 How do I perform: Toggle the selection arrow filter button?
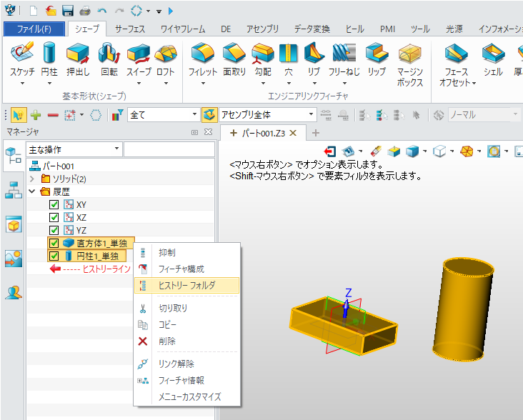coord(19,115)
